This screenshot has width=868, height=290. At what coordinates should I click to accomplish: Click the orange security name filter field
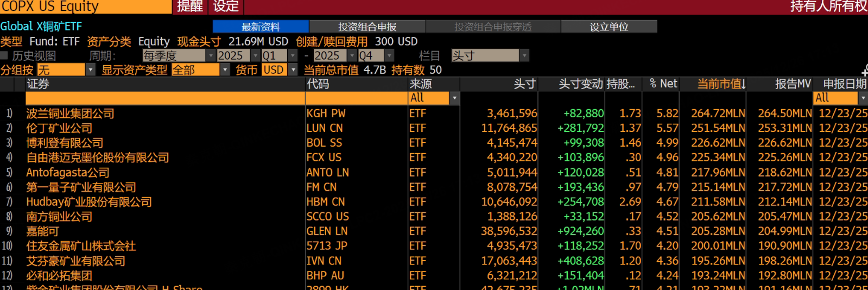pyautogui.click(x=166, y=98)
